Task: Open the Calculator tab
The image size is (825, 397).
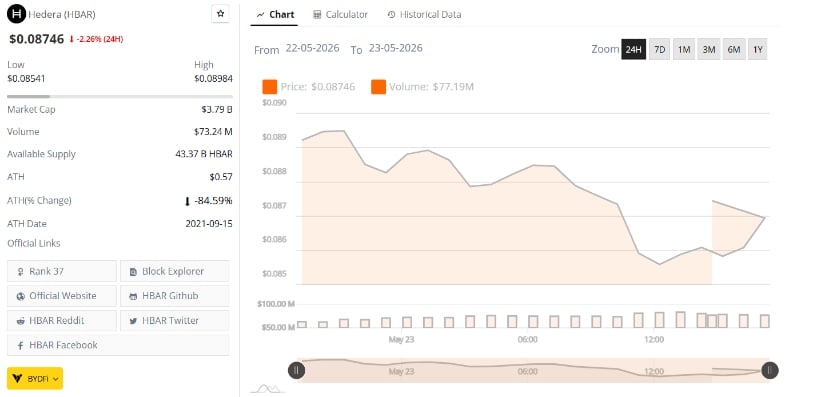Action: pyautogui.click(x=340, y=15)
